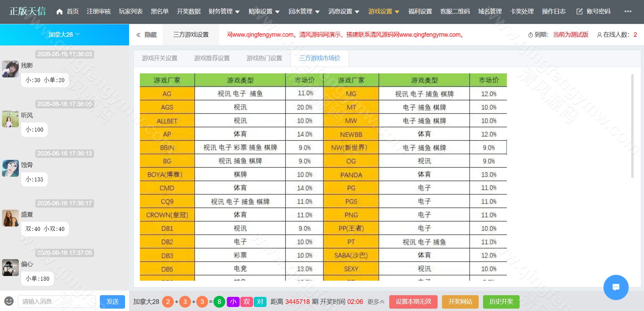Click the 正版天信 logo

(x=28, y=11)
